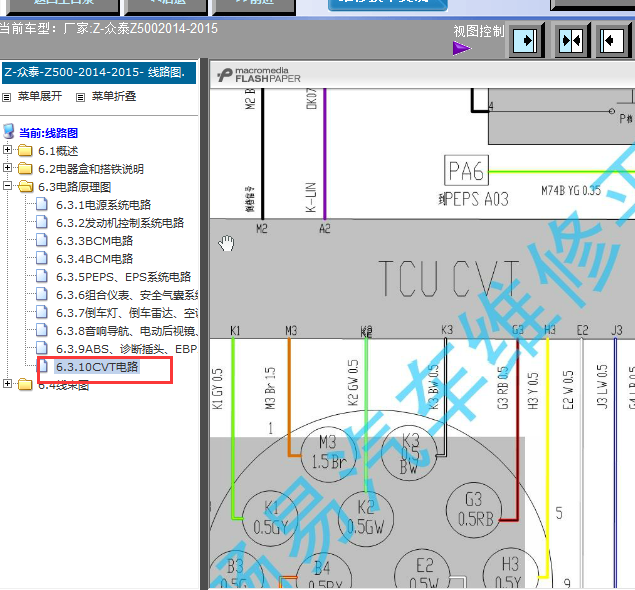Click the K1 0.5GY connector pin circle

270,518
